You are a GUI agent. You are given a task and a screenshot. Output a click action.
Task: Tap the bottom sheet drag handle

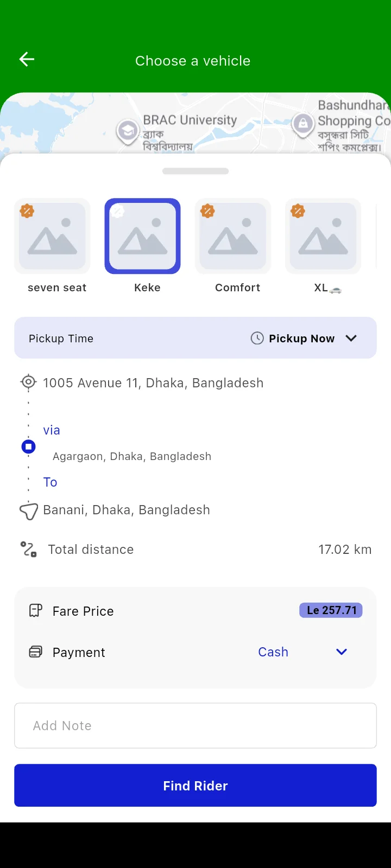click(195, 171)
